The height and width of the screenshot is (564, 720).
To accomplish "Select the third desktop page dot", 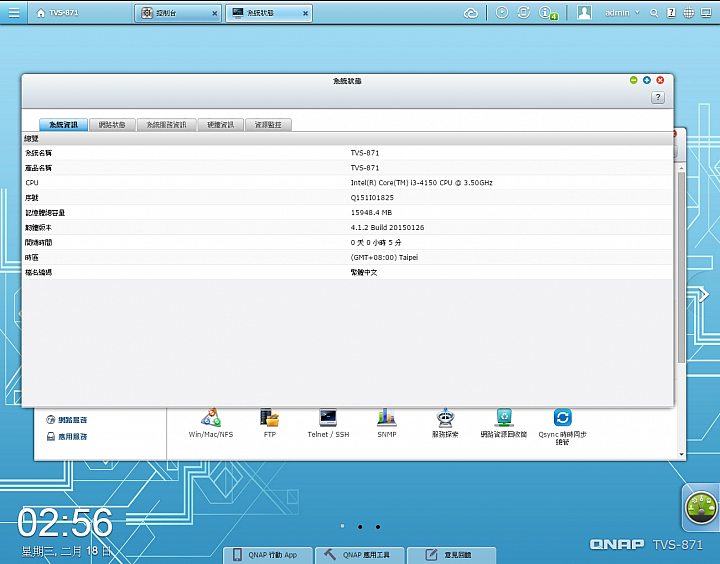I will [x=377, y=527].
